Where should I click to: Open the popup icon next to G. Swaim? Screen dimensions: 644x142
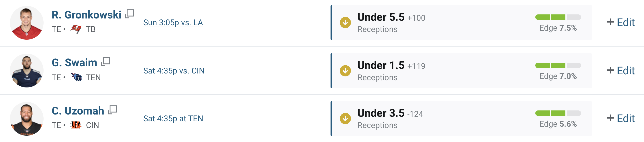106,62
